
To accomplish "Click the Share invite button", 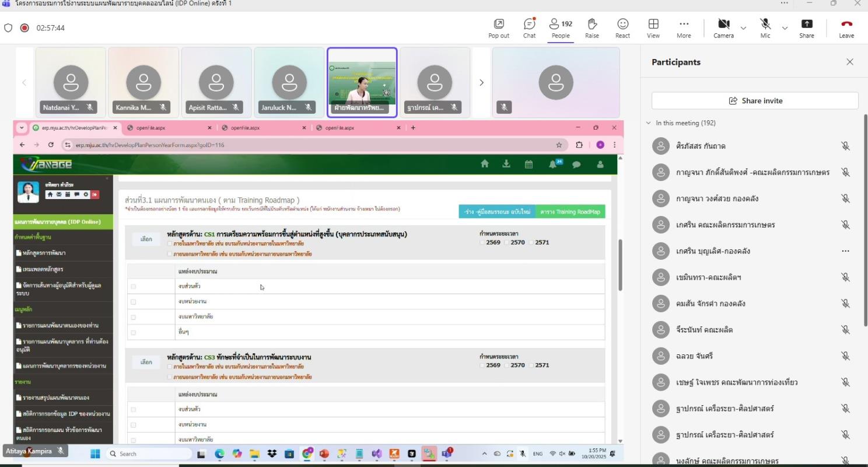I will pyautogui.click(x=755, y=100).
